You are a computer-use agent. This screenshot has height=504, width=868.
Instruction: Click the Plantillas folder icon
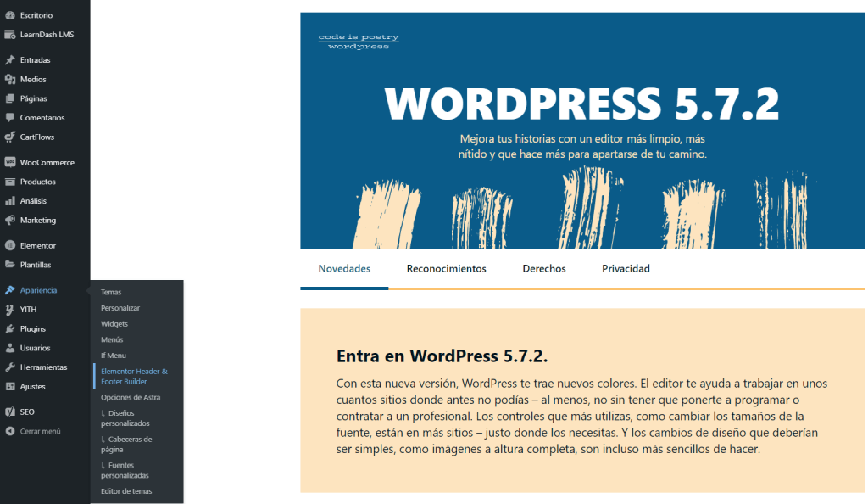click(10, 265)
